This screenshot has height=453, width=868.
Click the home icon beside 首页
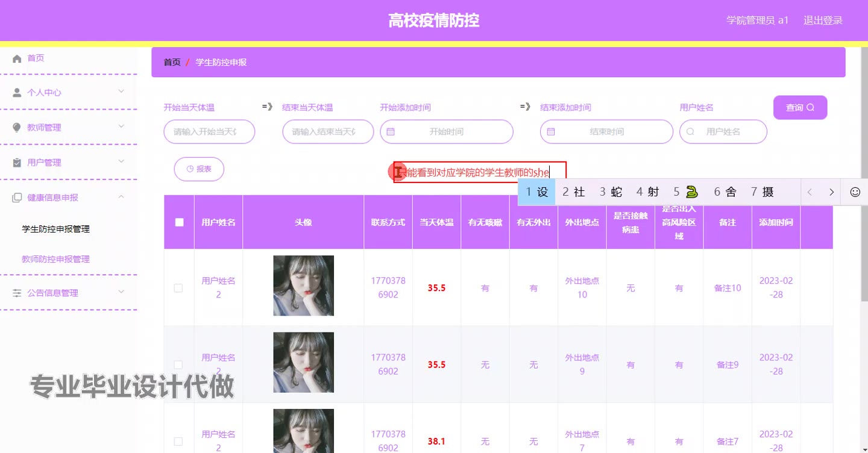pos(17,58)
